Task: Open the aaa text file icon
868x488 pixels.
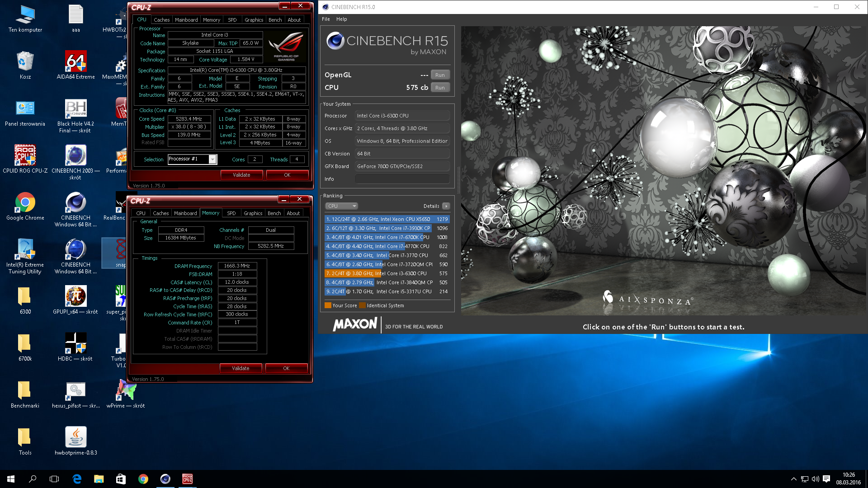Action: coord(75,19)
